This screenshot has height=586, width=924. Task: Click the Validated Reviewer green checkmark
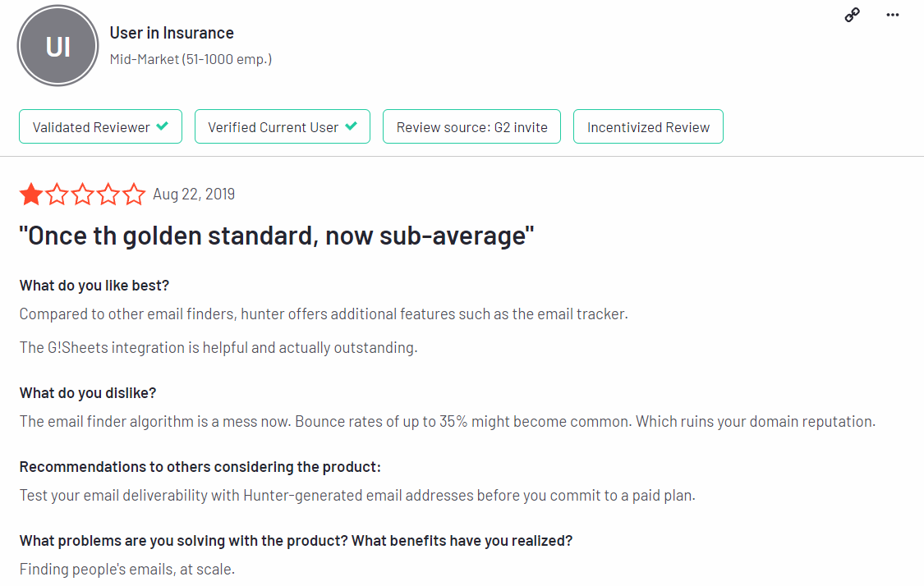(163, 126)
